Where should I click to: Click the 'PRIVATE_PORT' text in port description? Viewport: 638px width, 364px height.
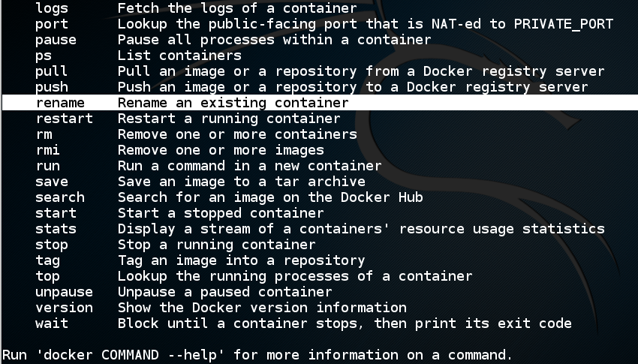(x=564, y=24)
